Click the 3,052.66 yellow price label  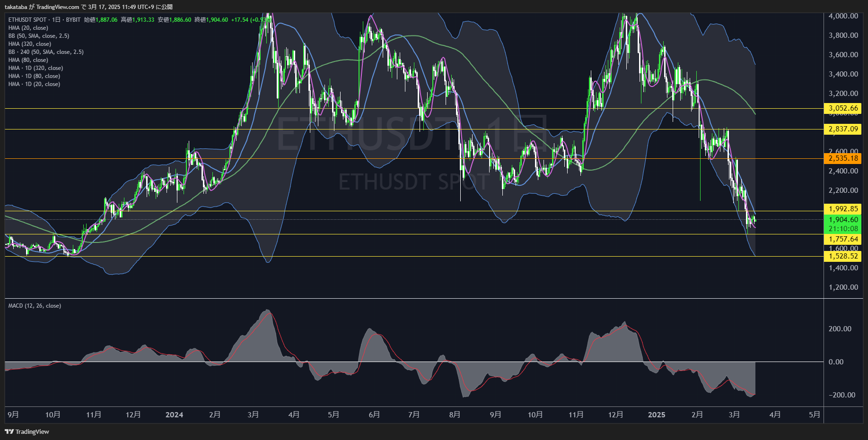[842, 108]
